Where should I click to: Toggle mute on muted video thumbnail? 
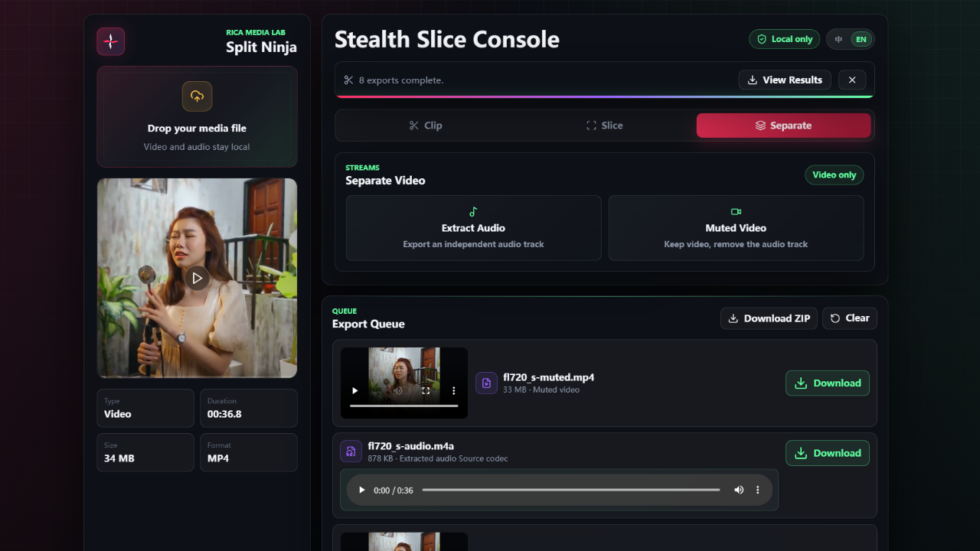398,390
